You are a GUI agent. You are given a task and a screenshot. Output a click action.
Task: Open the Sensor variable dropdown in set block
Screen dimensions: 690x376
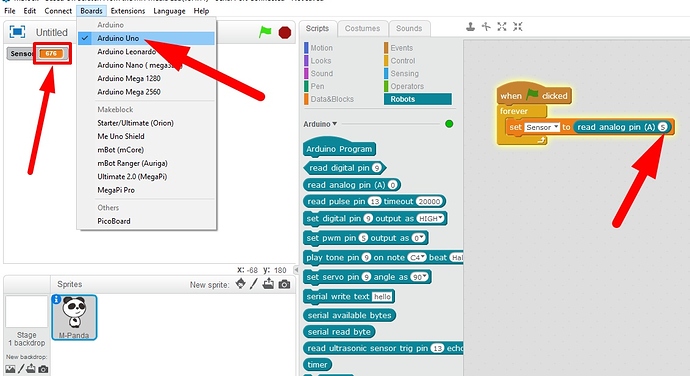click(542, 127)
